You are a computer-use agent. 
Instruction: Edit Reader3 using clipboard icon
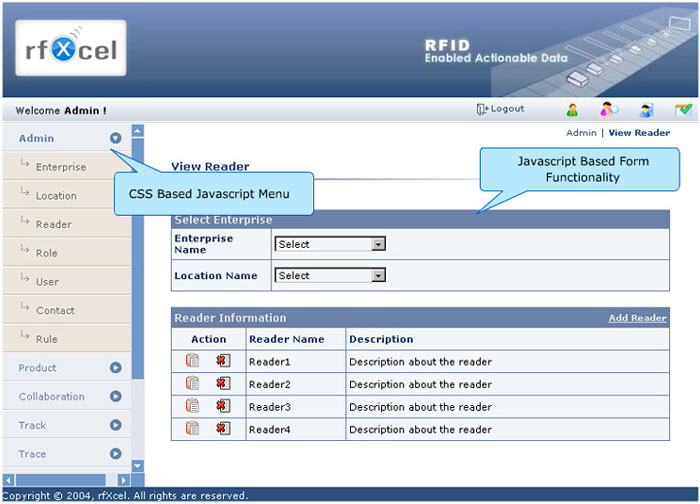(x=192, y=406)
